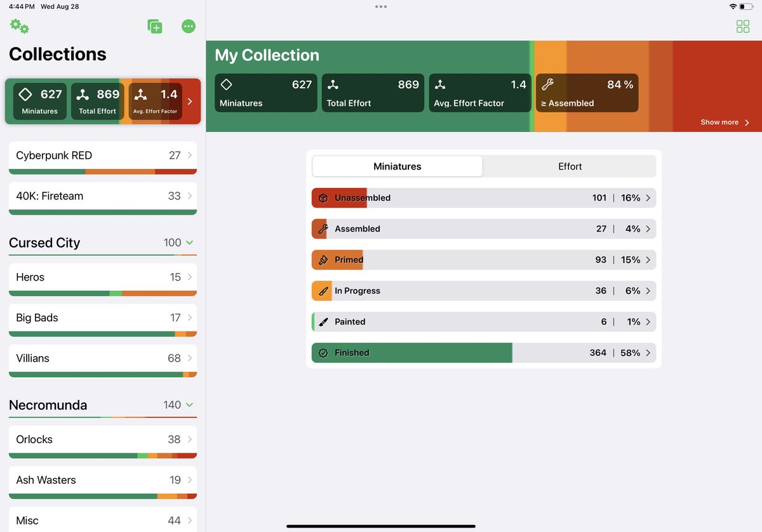Tap the wrench icon in the ≥ Assembled card
This screenshot has height=532, width=762.
click(x=547, y=84)
